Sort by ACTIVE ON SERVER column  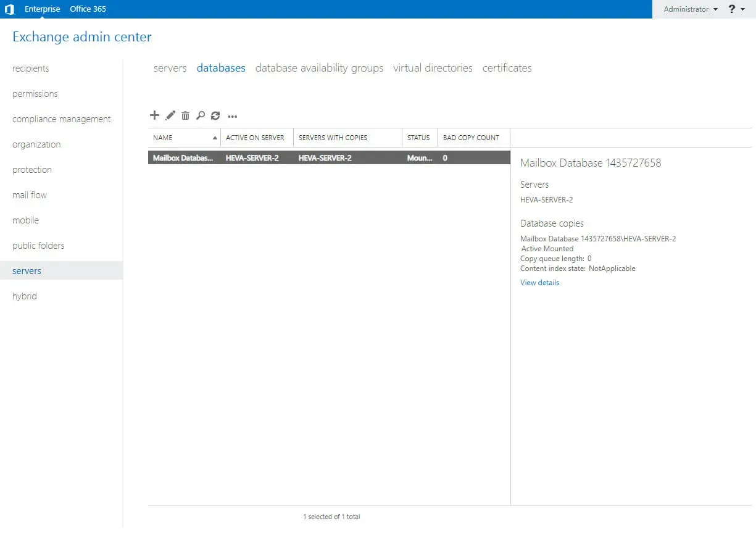coord(257,138)
